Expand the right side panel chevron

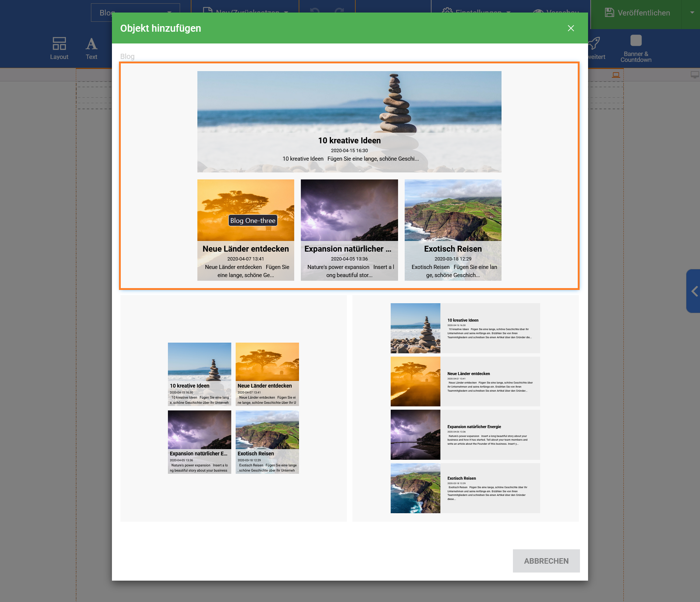[694, 291]
